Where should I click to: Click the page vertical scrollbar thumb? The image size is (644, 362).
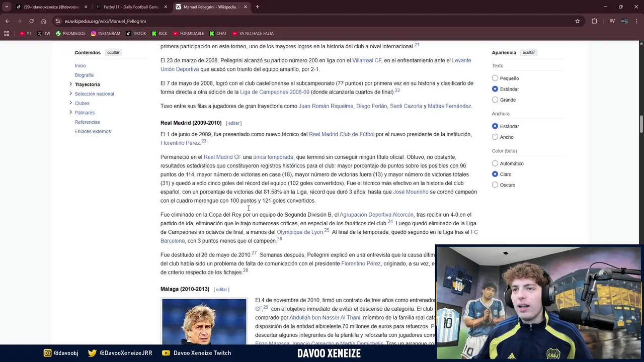point(641,124)
